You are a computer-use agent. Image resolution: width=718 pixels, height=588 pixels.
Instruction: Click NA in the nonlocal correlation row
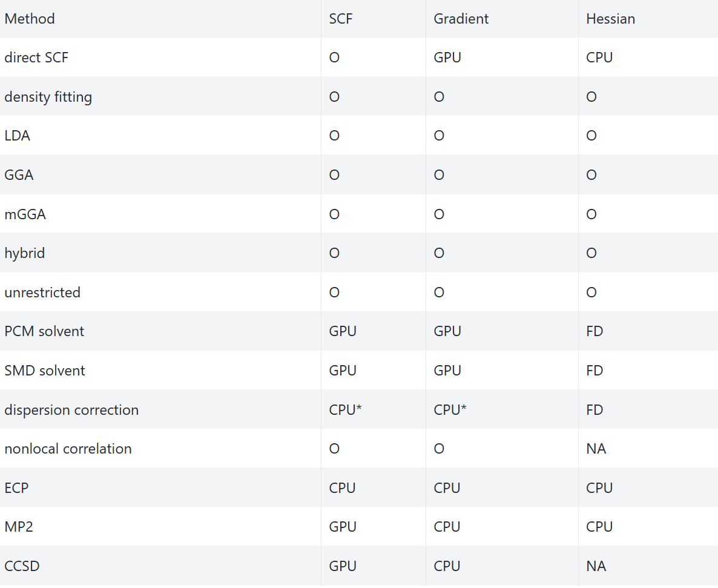pos(596,449)
